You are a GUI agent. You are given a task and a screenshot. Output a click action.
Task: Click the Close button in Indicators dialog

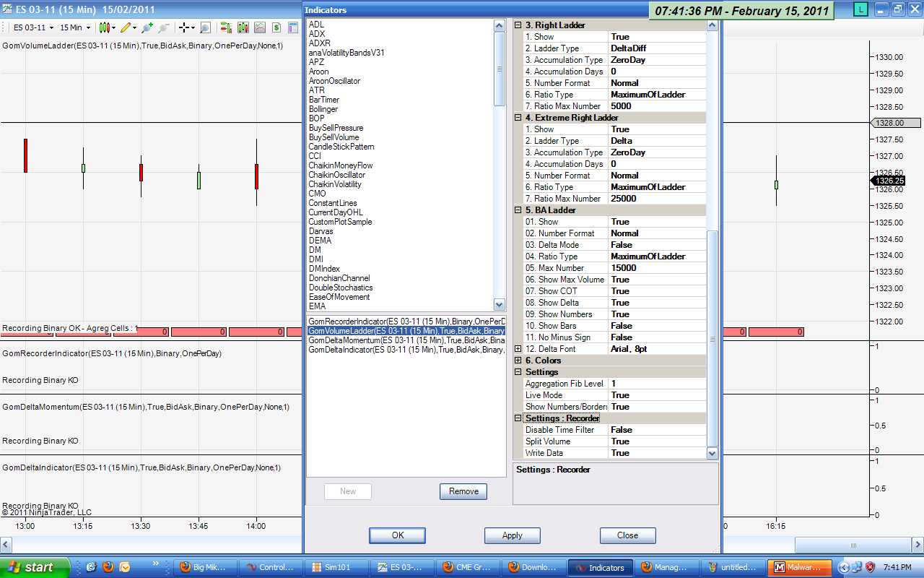pos(628,535)
